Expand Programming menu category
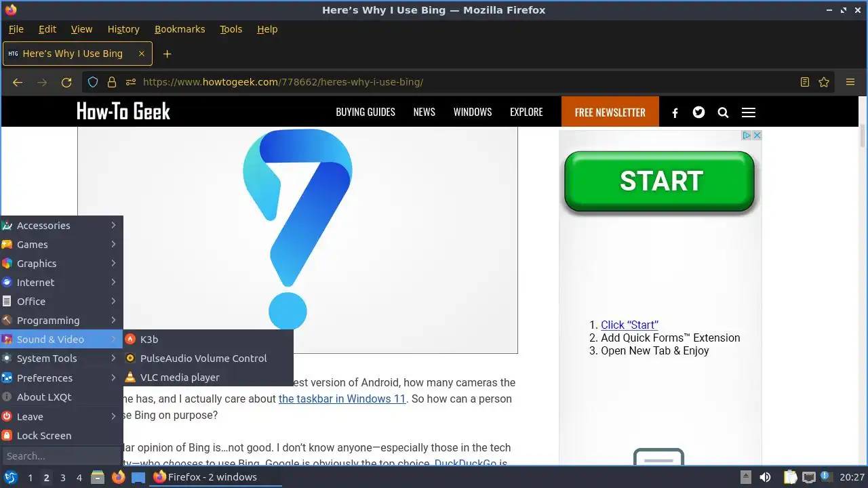The height and width of the screenshot is (488, 868). tap(61, 321)
